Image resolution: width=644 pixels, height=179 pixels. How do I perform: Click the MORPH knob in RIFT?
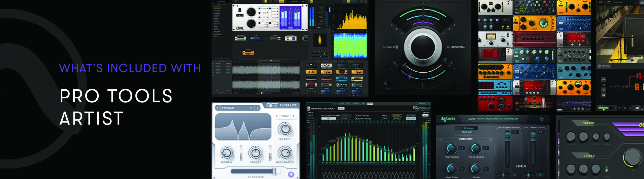point(227,153)
